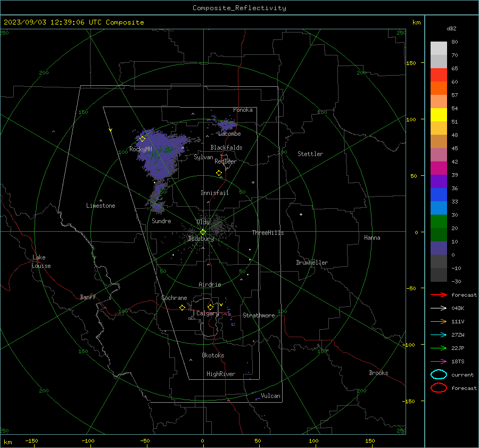Viewport: 479px width, 448px height.
Task: Click the yellow radar-center diamond at Didsbury
Action: 203,232
